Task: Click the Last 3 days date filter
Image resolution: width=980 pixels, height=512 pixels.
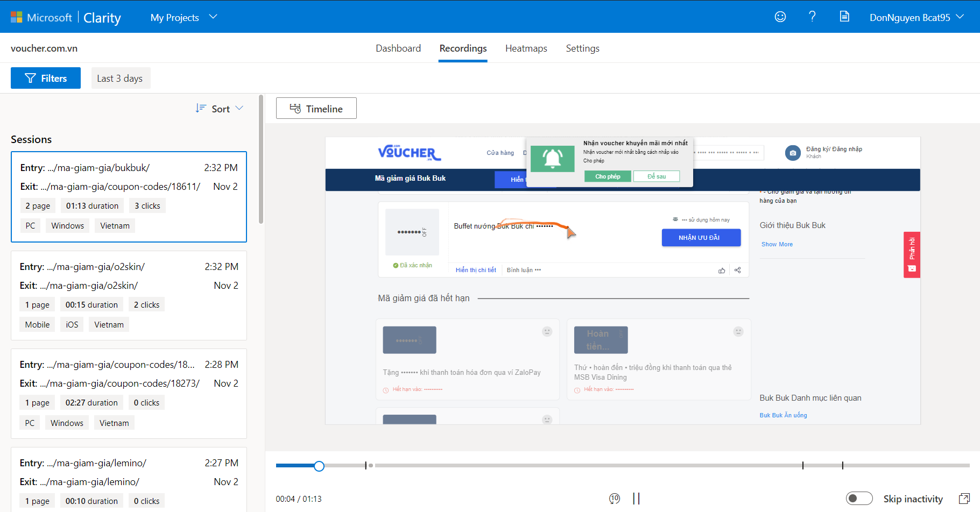Action: (x=121, y=78)
